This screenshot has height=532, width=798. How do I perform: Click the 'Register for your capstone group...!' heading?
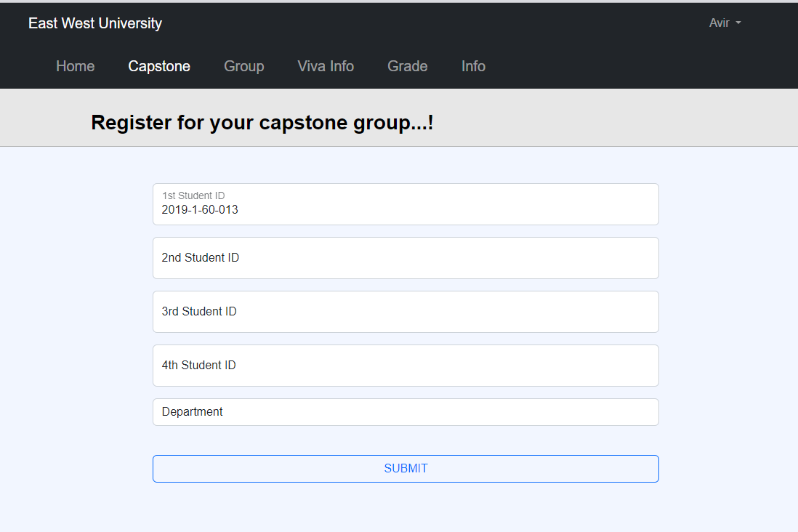click(x=262, y=123)
